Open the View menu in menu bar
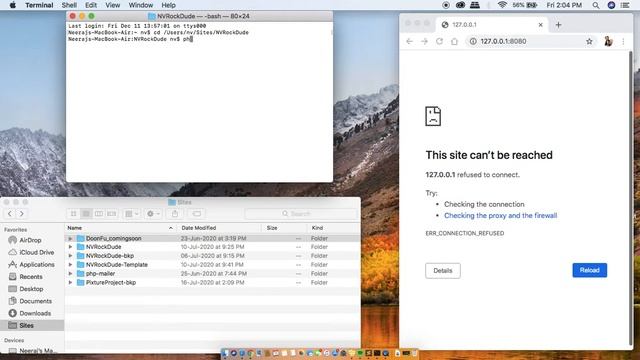This screenshot has height=360, width=640. tap(112, 5)
